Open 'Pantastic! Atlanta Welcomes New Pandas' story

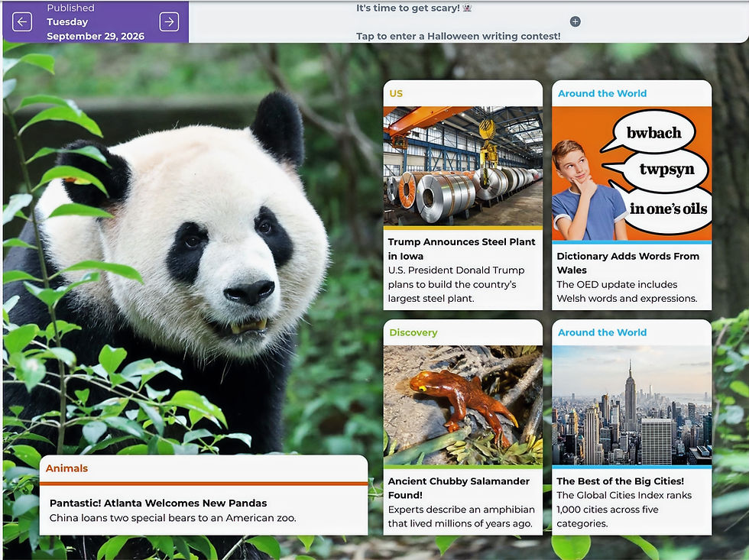tap(158, 503)
